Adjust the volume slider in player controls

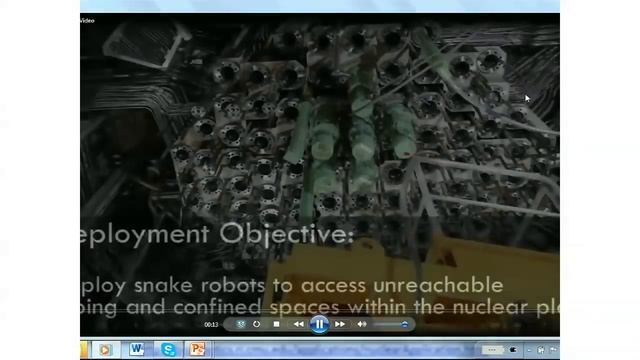tap(391, 324)
